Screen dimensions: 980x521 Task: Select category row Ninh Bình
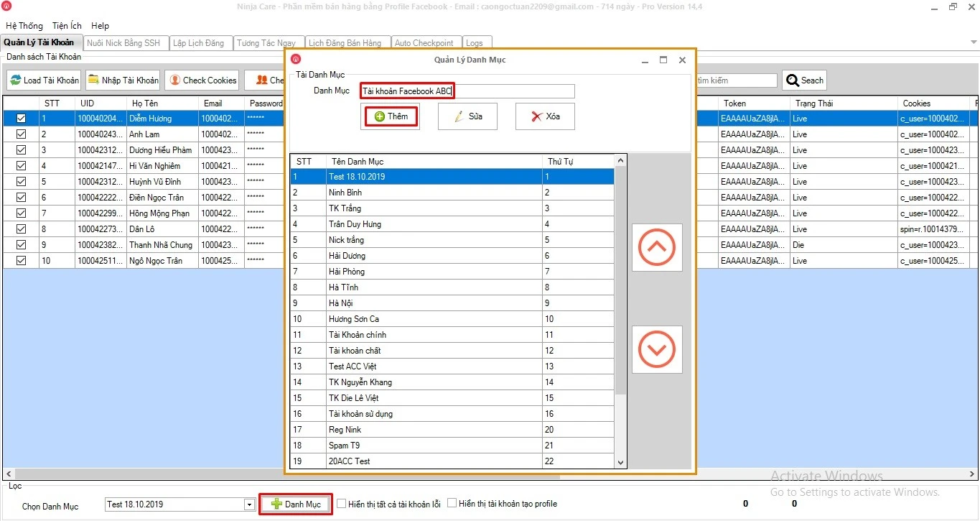452,193
